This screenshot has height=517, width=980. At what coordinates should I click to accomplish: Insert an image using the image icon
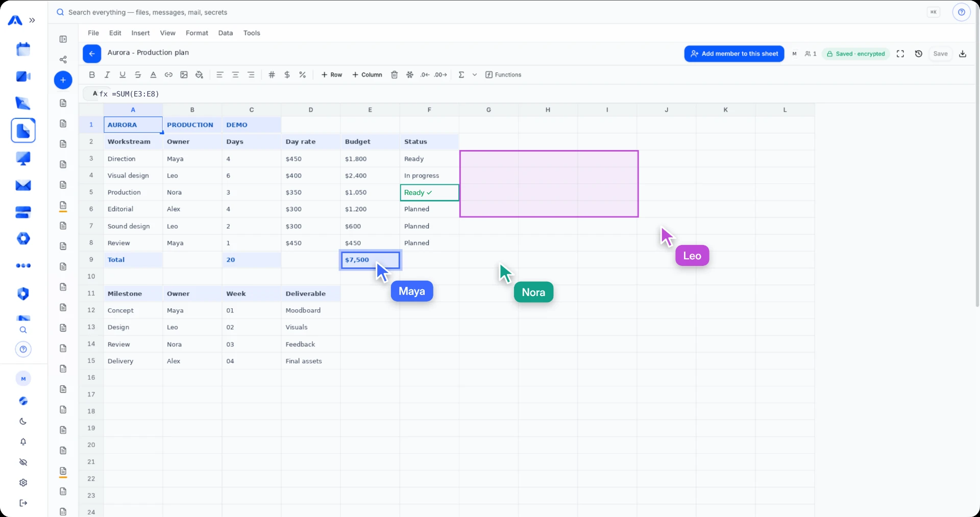[x=184, y=75]
